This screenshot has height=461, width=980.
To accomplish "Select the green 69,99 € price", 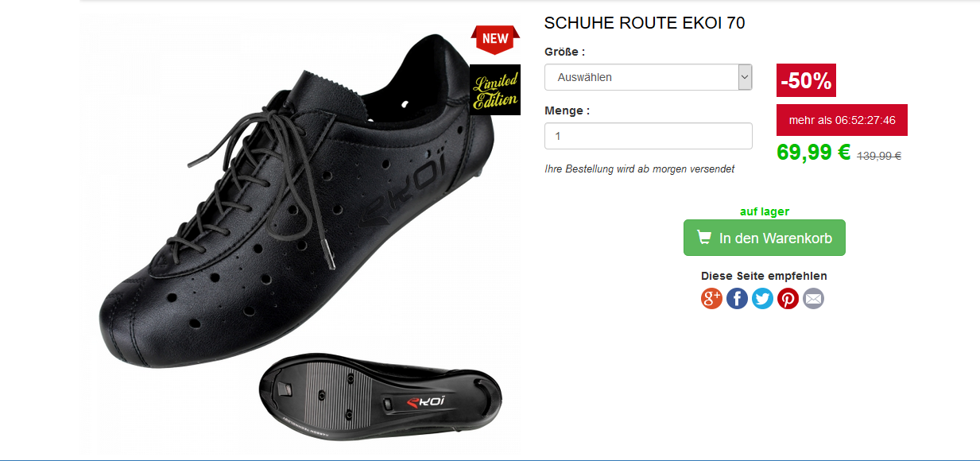I will pyautogui.click(x=814, y=152).
